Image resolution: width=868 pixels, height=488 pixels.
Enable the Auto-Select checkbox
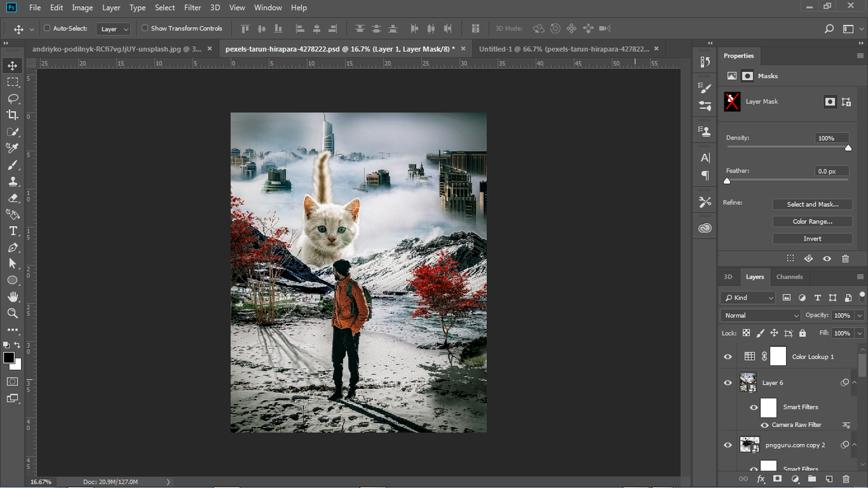[47, 28]
